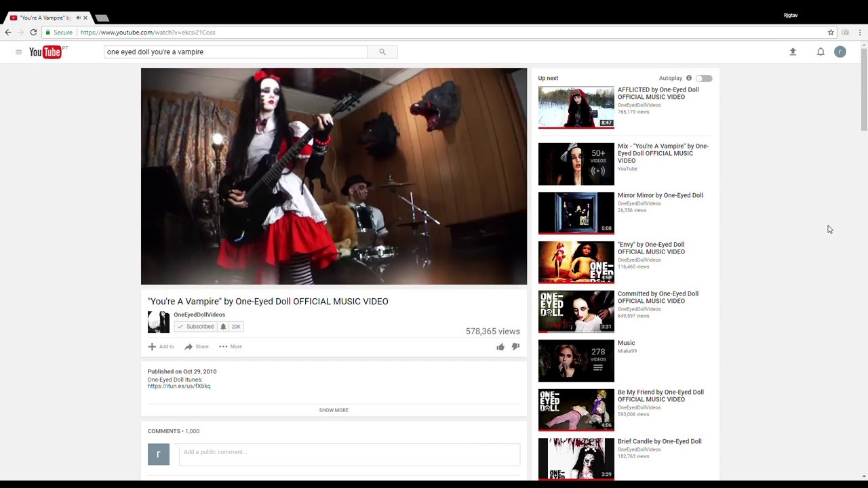Click the COMMENTS • 1,000 heading
This screenshot has height=488, width=868.
coord(174,431)
